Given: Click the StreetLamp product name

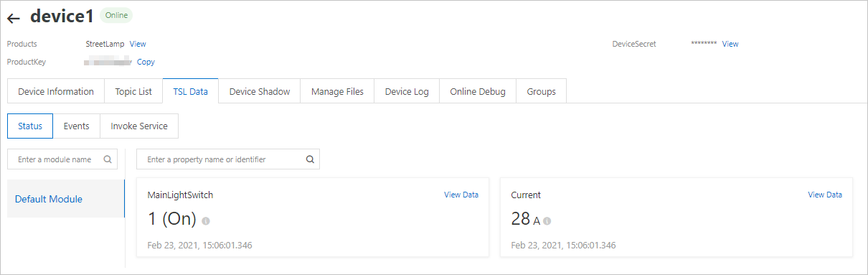Looking at the screenshot, I should 105,44.
